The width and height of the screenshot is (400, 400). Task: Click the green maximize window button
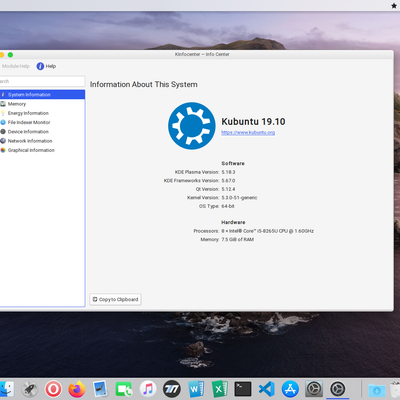coord(10,55)
